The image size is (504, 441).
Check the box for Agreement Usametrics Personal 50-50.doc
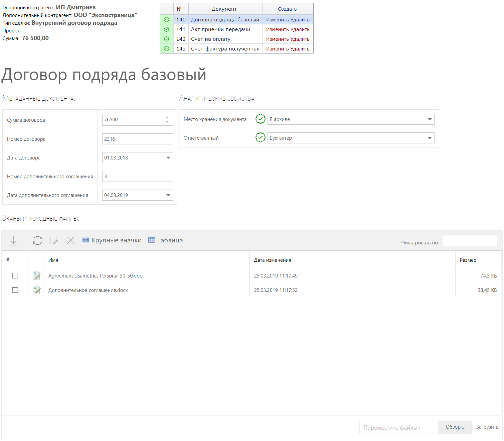click(x=15, y=276)
